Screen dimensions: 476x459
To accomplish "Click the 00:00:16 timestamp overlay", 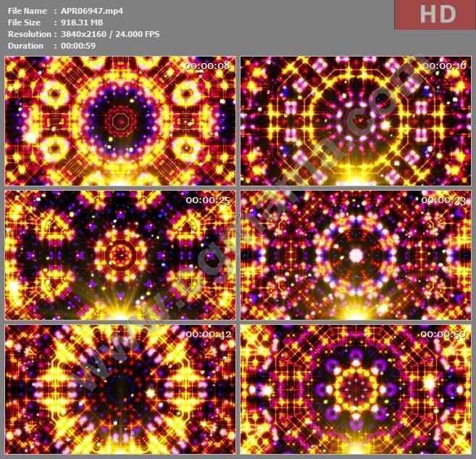I will 445,66.
